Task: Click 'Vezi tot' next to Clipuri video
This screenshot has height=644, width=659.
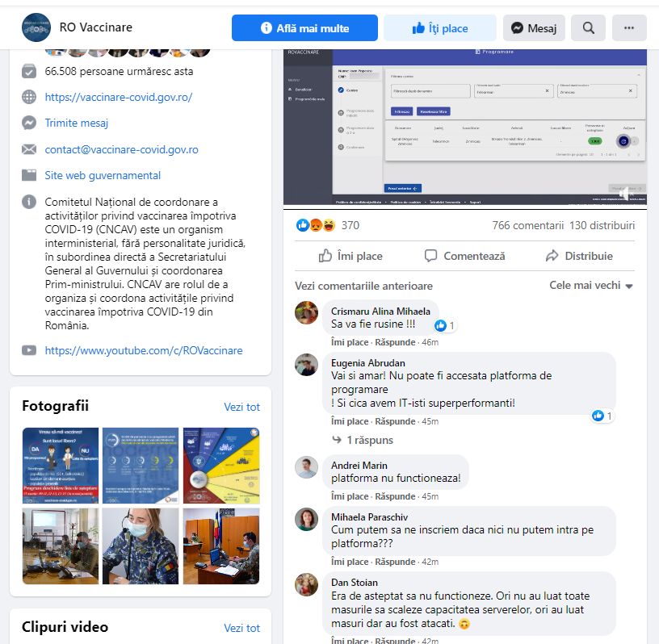Action: pos(241,628)
